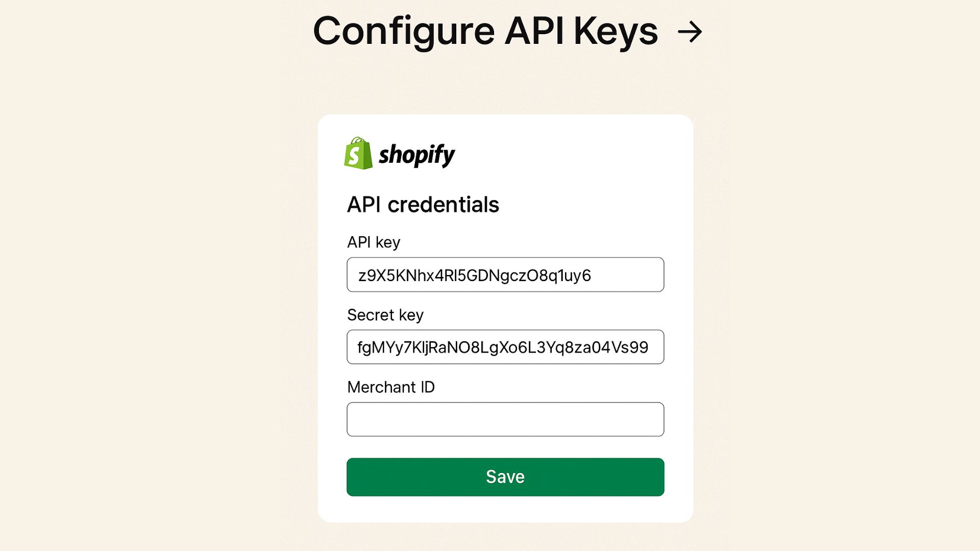This screenshot has height=551, width=980.
Task: Click the border of the Merchant ID box
Action: click(505, 403)
